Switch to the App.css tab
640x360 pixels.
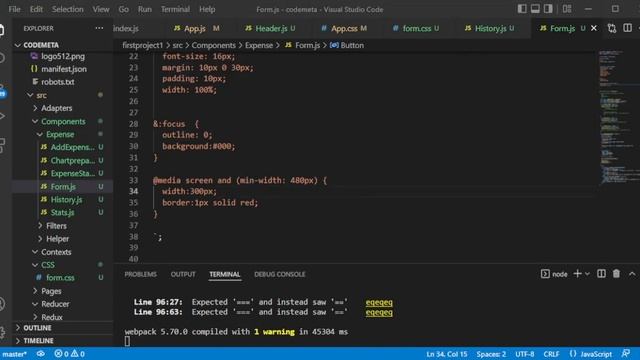point(343,28)
